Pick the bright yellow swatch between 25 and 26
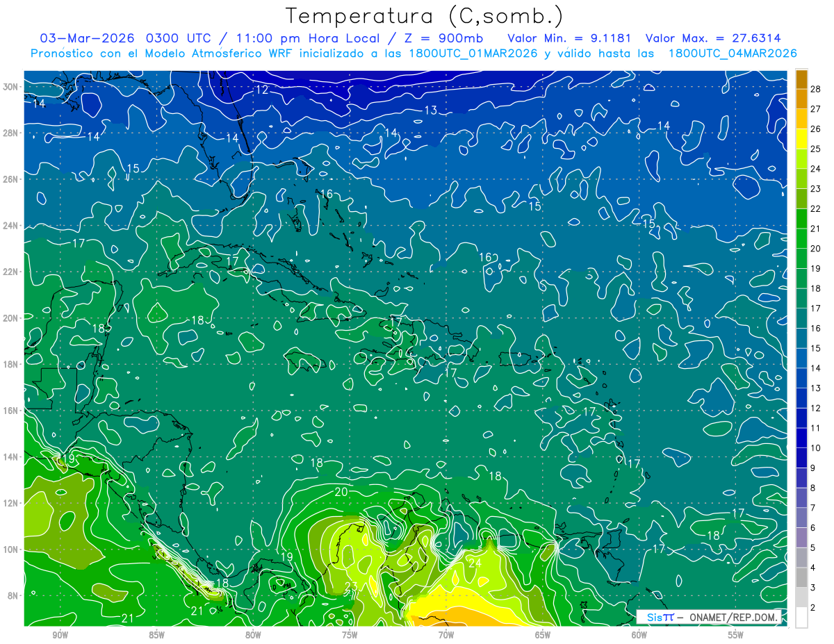Screen dimensions: 834x644 pyautogui.click(x=801, y=138)
